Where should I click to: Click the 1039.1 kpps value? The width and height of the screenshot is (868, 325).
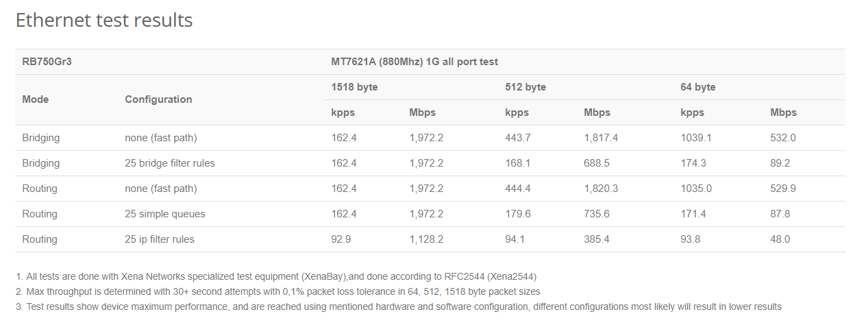[x=696, y=138]
